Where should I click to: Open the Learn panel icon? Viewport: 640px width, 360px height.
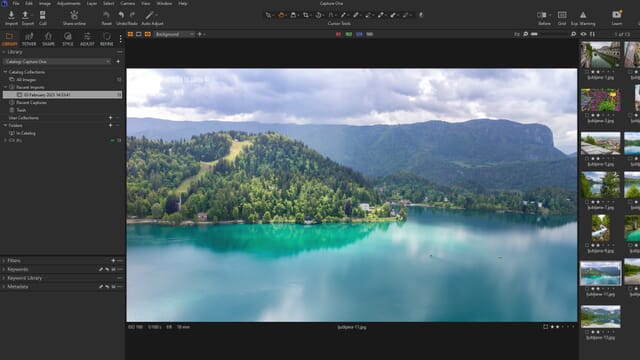(x=617, y=15)
